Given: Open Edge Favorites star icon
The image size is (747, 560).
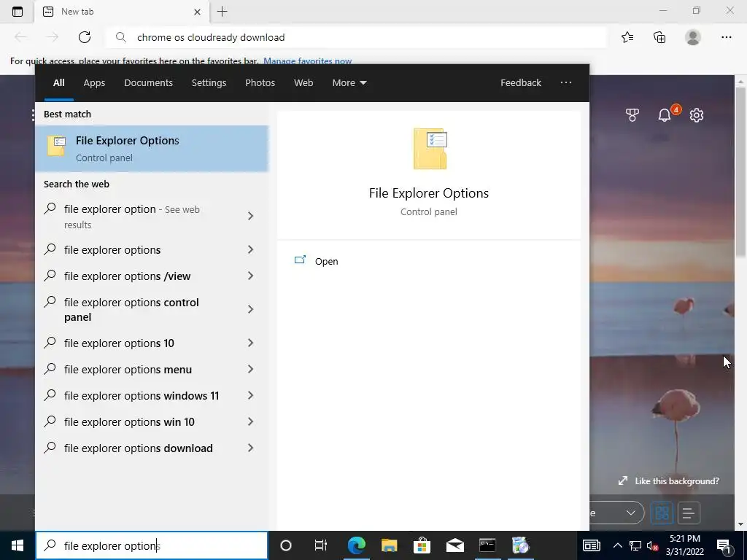Looking at the screenshot, I should click(x=627, y=37).
